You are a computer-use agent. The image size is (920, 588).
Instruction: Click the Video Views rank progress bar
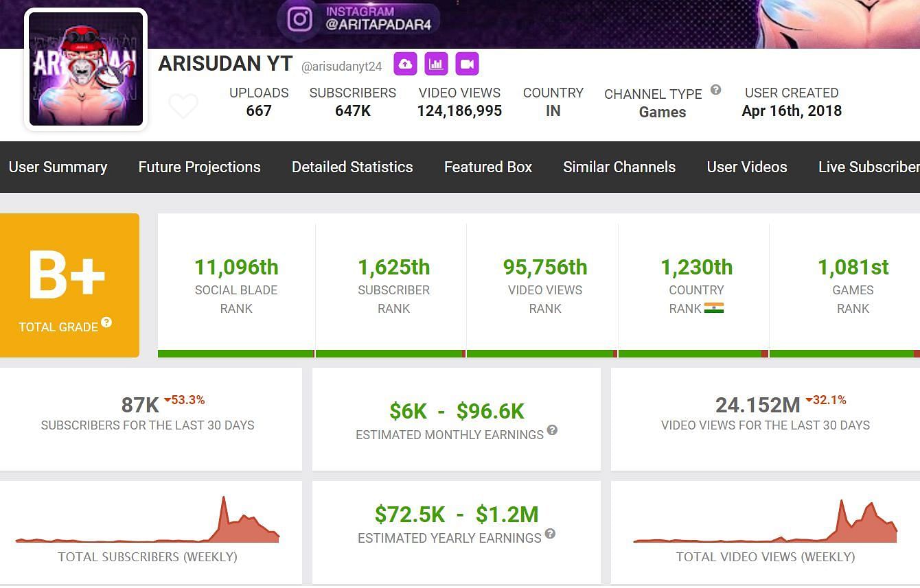[x=542, y=354]
